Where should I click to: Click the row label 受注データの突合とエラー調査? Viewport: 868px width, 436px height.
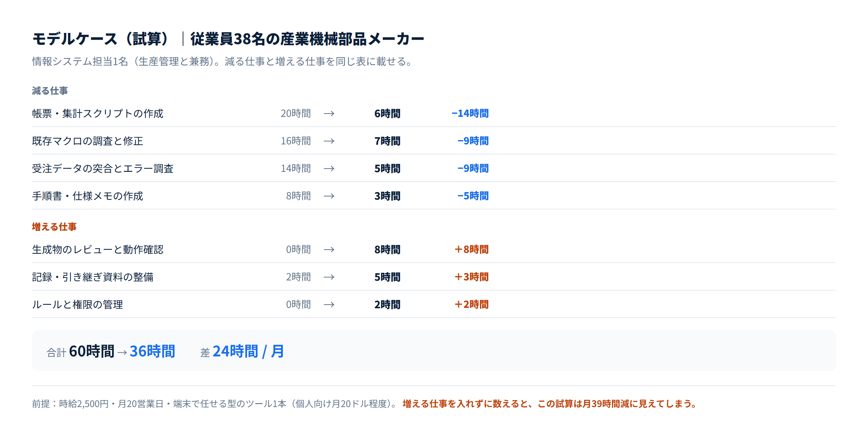point(103,169)
